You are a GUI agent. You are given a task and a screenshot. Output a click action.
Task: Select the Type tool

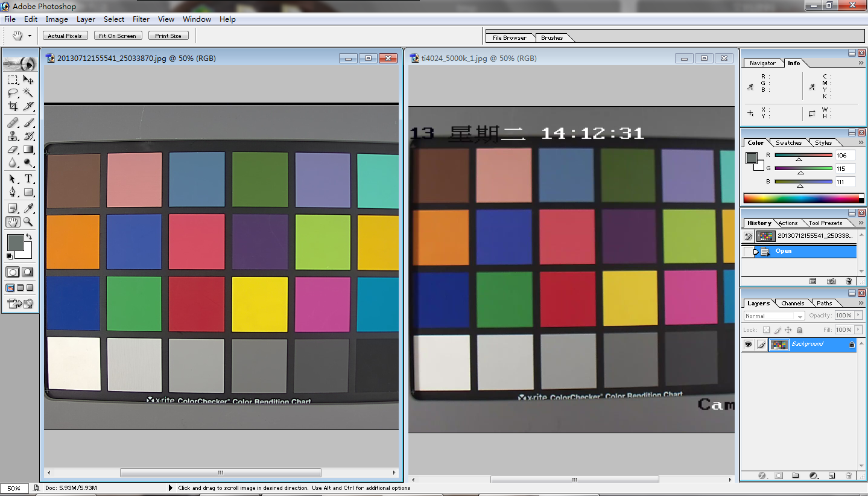[x=28, y=179]
